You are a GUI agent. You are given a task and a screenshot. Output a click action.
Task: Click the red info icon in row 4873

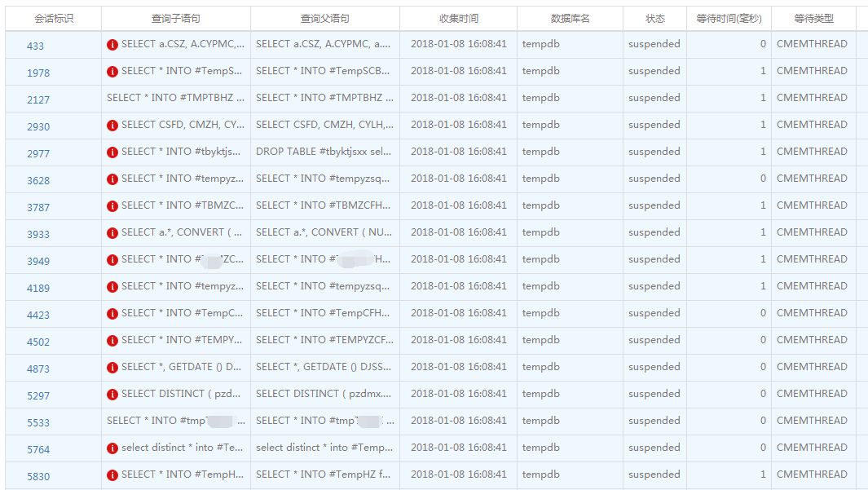click(112, 368)
